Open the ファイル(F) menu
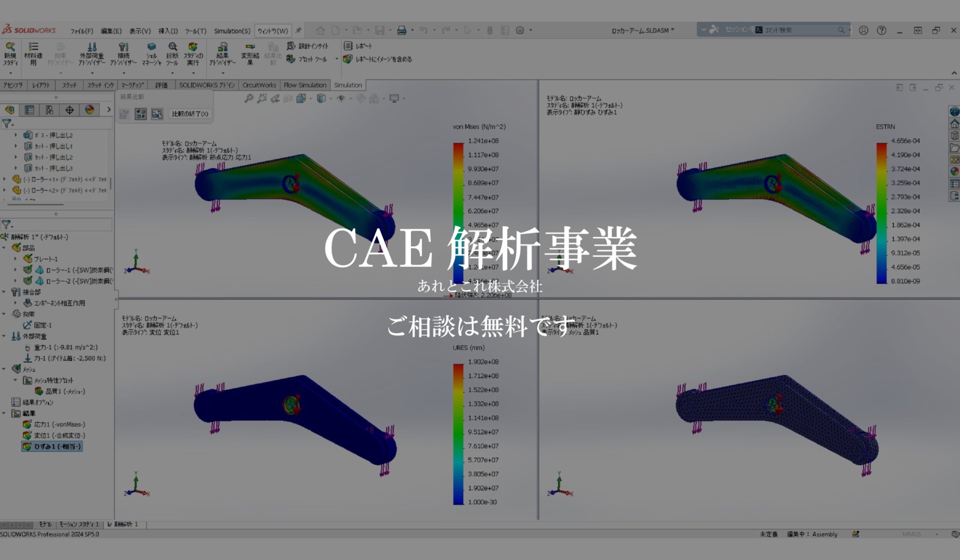Screen dimensions: 960x560 pyautogui.click(x=81, y=31)
